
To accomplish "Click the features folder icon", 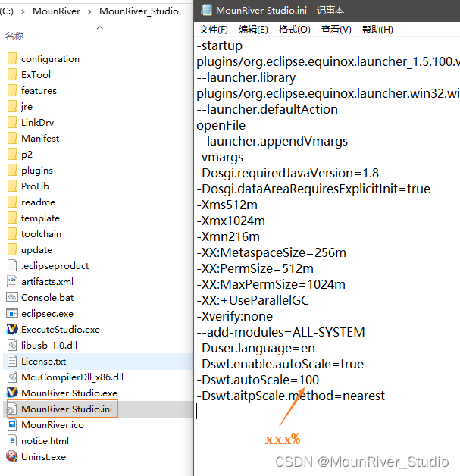I will tap(12, 90).
